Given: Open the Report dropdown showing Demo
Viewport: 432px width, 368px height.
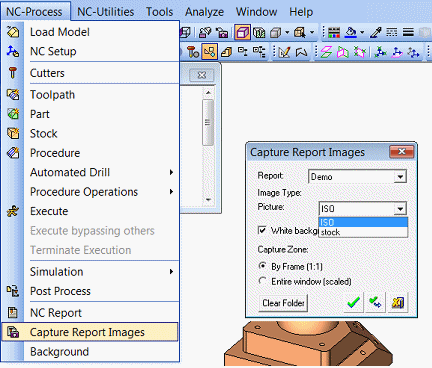Looking at the screenshot, I should tap(358, 176).
